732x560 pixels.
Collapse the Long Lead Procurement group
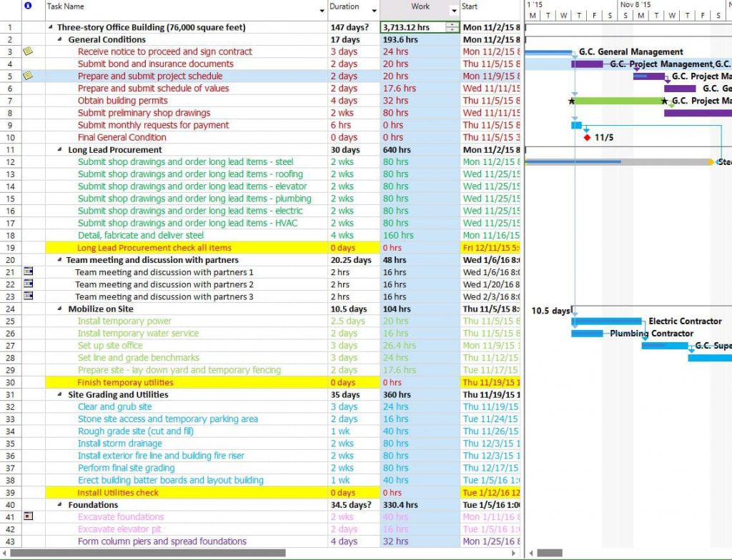tap(60, 150)
